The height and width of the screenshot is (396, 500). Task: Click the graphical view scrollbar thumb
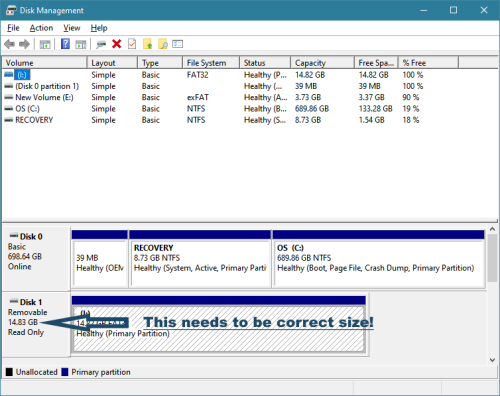492,258
